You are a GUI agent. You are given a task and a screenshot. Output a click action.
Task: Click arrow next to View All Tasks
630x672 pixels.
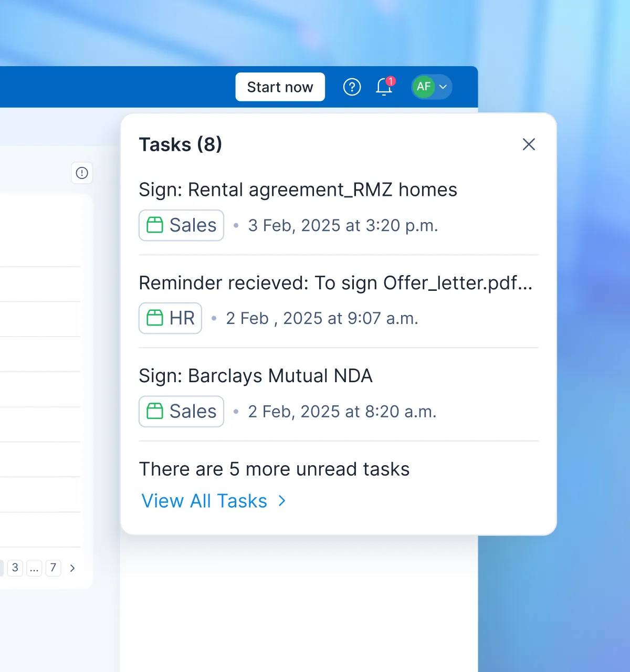[x=282, y=501]
